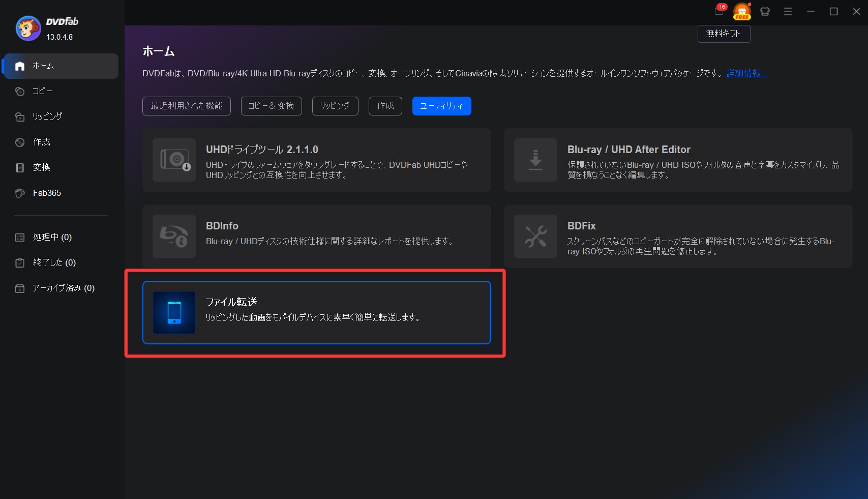
Task: Open the notifications icon with red badge
Action: (720, 11)
